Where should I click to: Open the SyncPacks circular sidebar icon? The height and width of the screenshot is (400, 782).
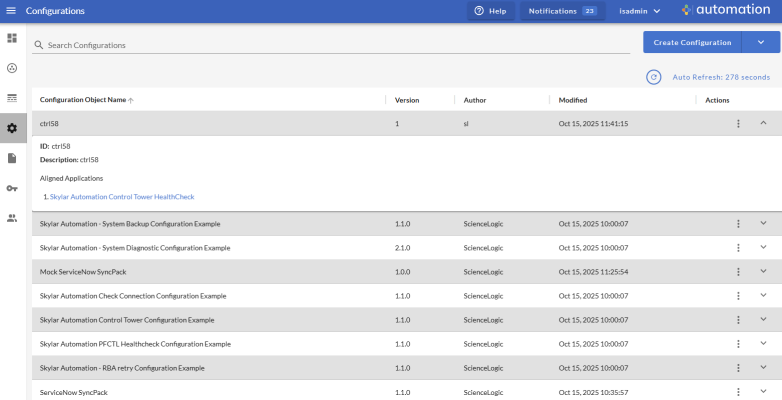(12, 68)
